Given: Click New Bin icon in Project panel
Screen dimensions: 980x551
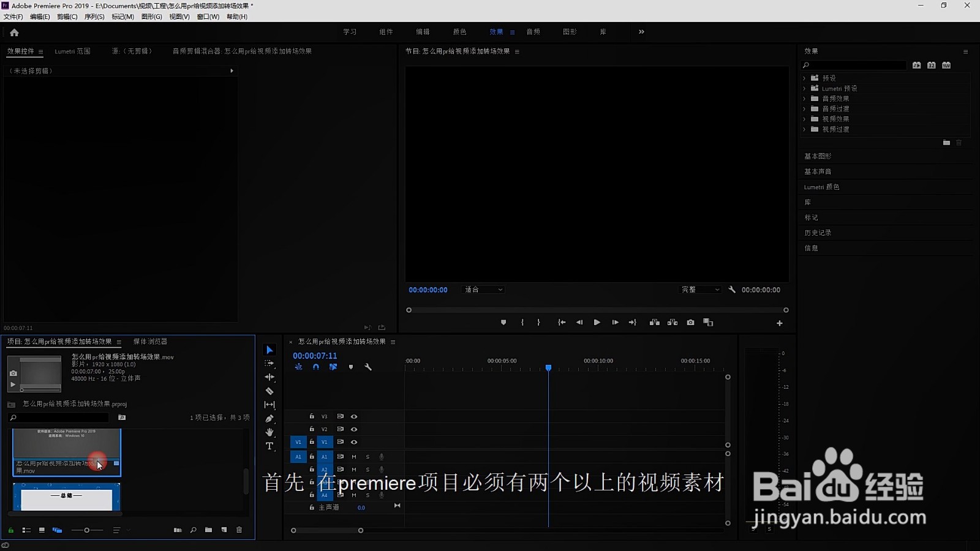Looking at the screenshot, I should 209,530.
